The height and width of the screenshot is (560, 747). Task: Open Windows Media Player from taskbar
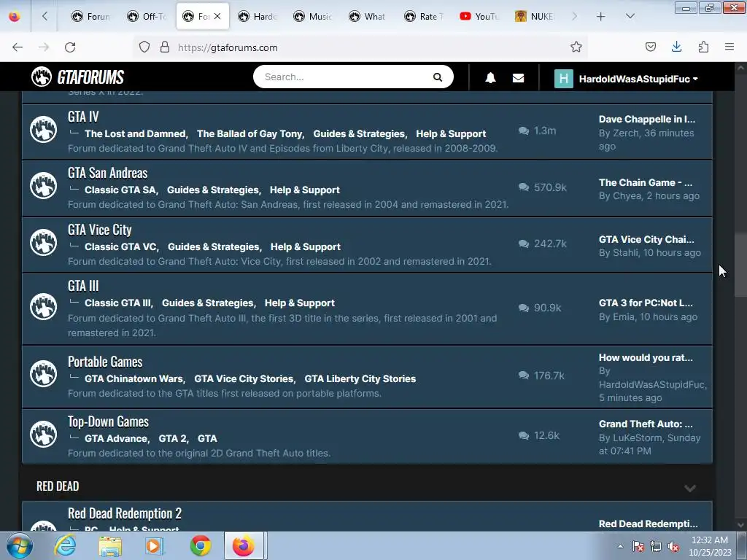coord(155,545)
